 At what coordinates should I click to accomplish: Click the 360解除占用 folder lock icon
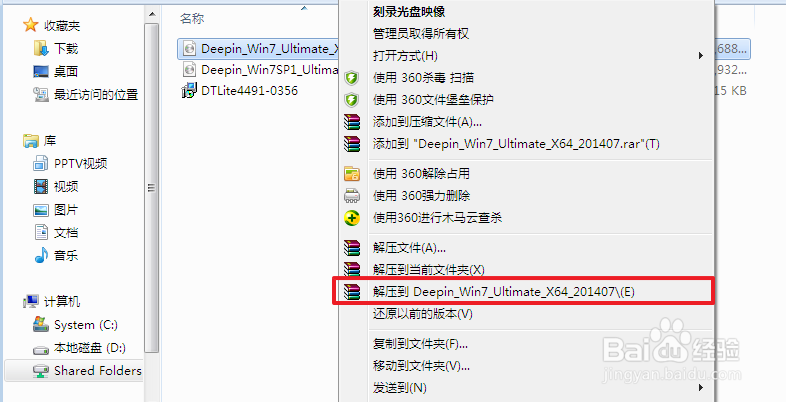tap(352, 174)
